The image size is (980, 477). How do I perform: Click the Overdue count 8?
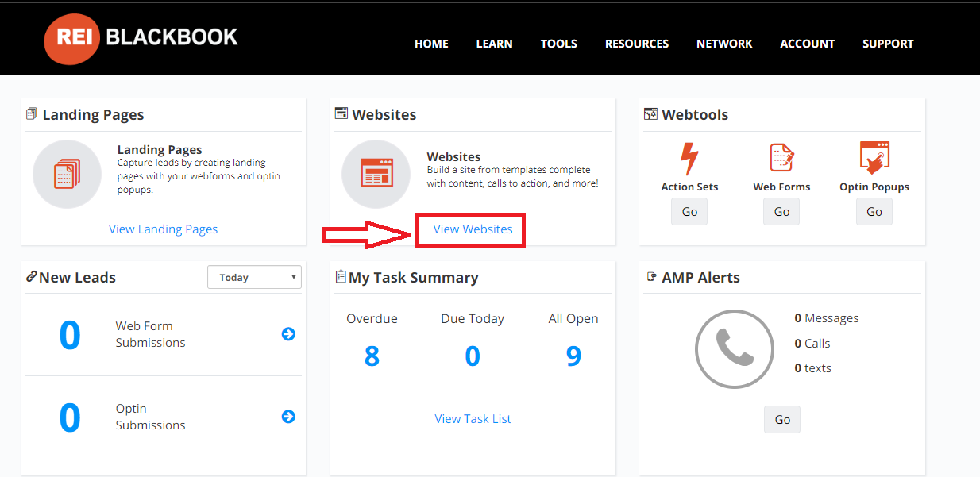coord(372,356)
